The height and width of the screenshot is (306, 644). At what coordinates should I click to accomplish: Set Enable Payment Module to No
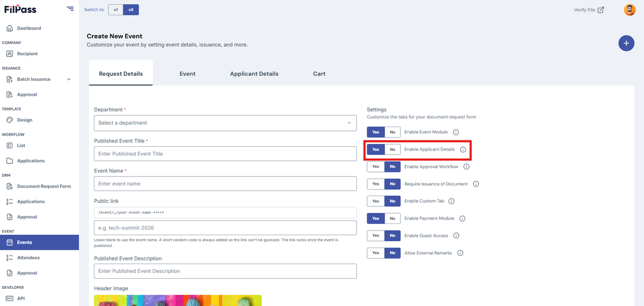[392, 219]
